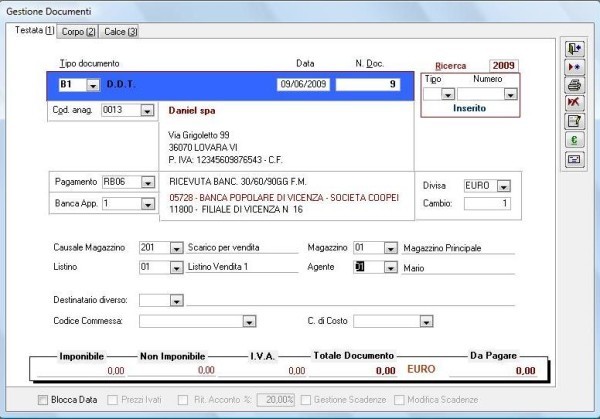Open the Ricerca Tipo dropdown arrow
The image size is (600, 419).
pos(448,94)
